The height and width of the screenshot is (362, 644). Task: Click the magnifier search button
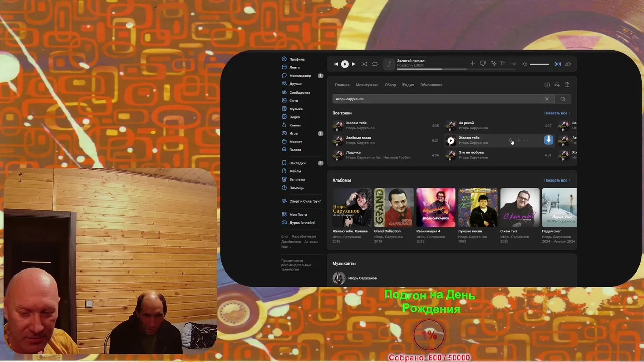pyautogui.click(x=563, y=99)
